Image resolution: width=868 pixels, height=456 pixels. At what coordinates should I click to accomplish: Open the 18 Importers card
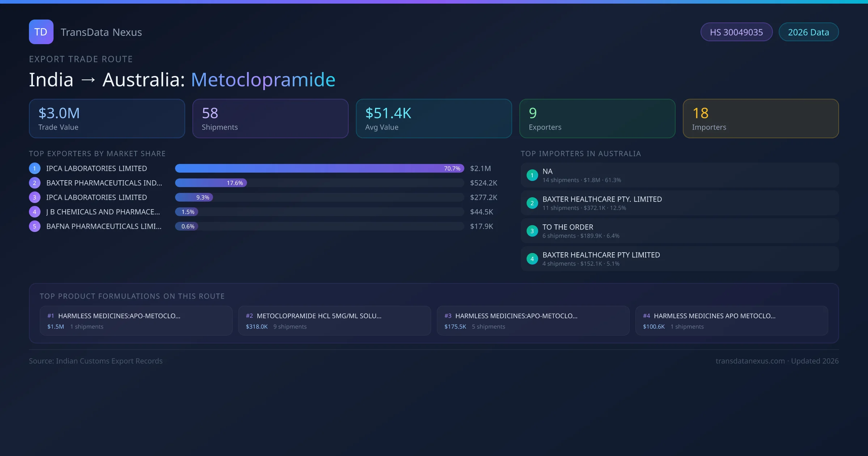click(761, 119)
